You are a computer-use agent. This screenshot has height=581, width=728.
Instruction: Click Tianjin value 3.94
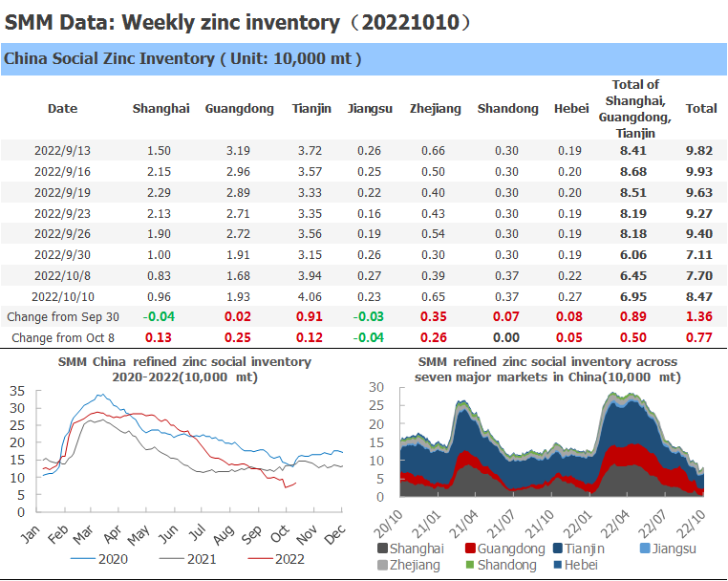point(310,276)
